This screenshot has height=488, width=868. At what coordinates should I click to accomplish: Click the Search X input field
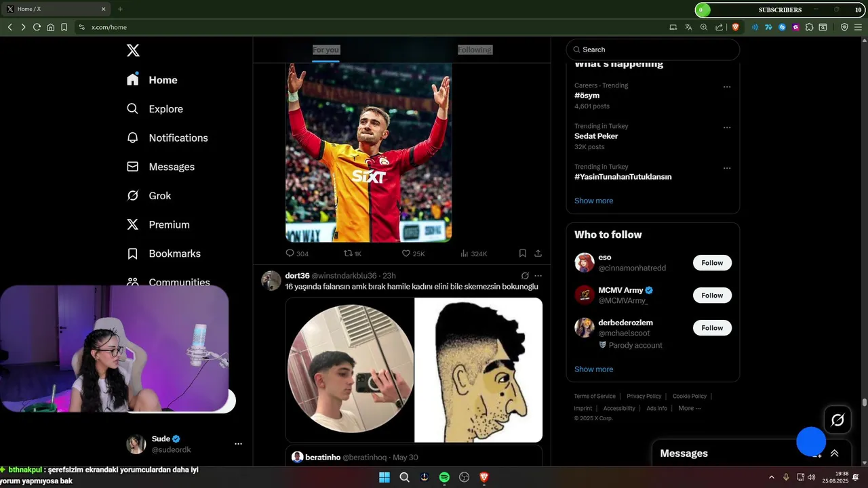pyautogui.click(x=653, y=49)
